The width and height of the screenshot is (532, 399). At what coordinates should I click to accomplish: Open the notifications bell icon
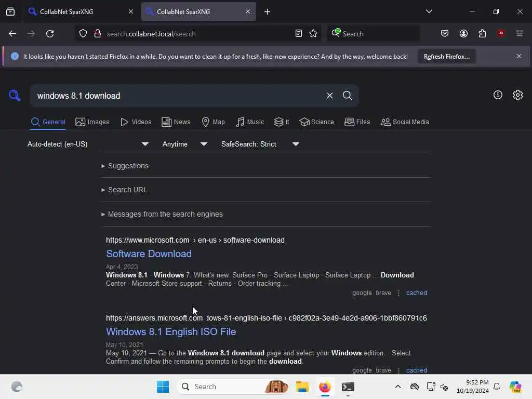(497, 387)
